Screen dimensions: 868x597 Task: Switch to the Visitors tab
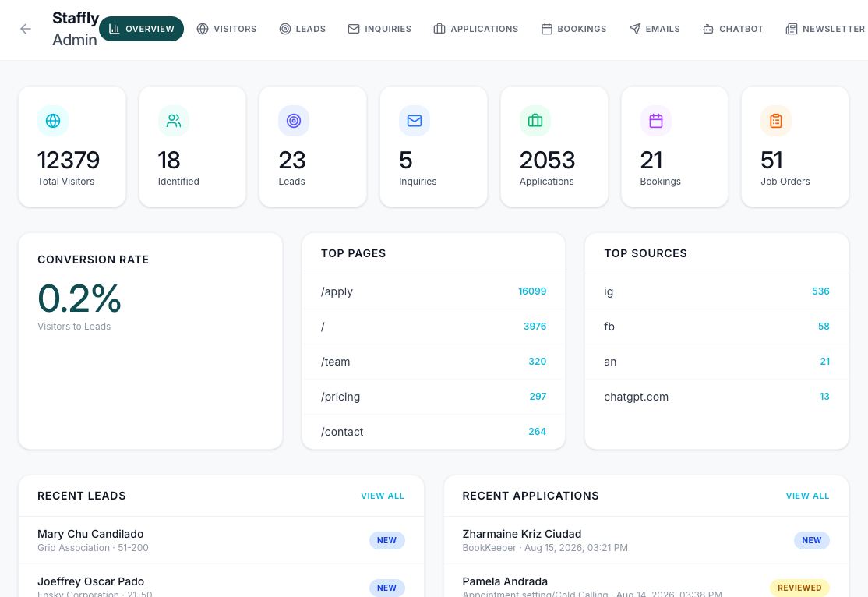coord(227,29)
